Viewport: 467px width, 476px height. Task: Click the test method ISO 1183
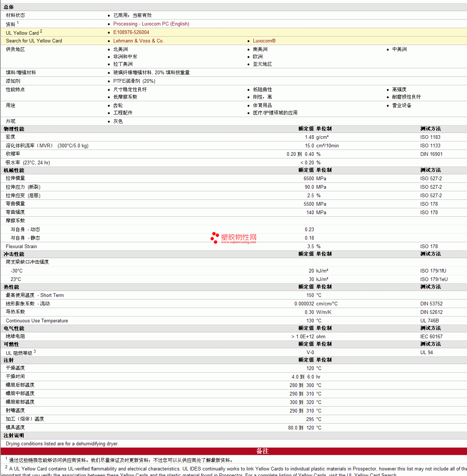430,137
